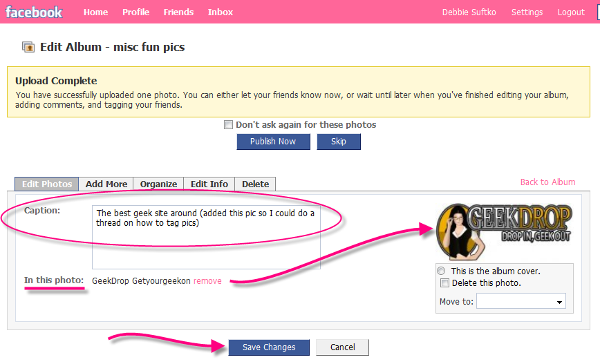
Task: Select the Delete tab
Action: point(255,184)
